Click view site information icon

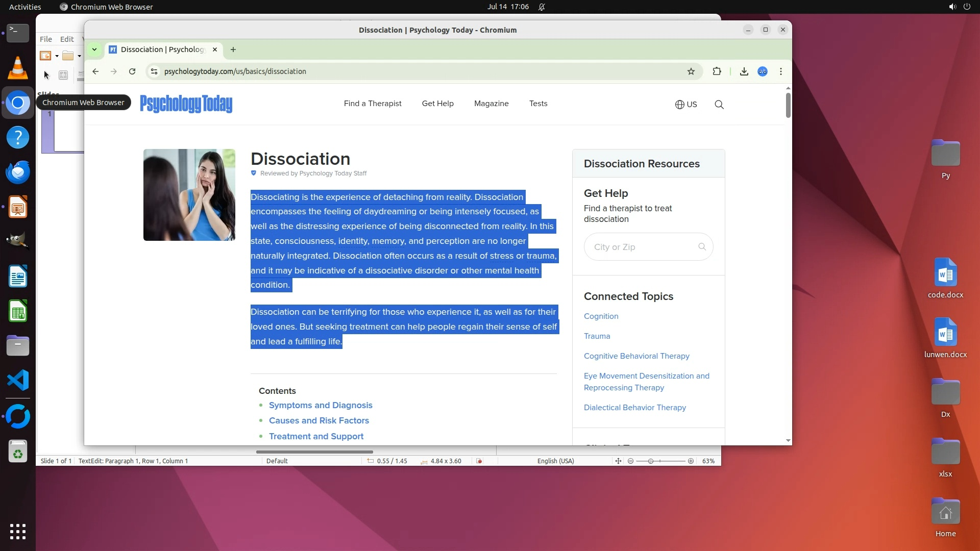[154, 71]
